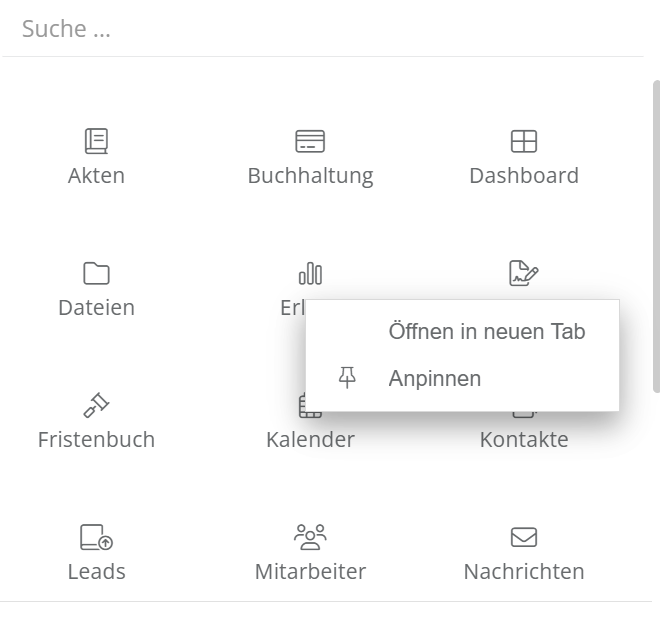This screenshot has height=628, width=660.
Task: Open the Akten book icon
Action: coord(96,141)
